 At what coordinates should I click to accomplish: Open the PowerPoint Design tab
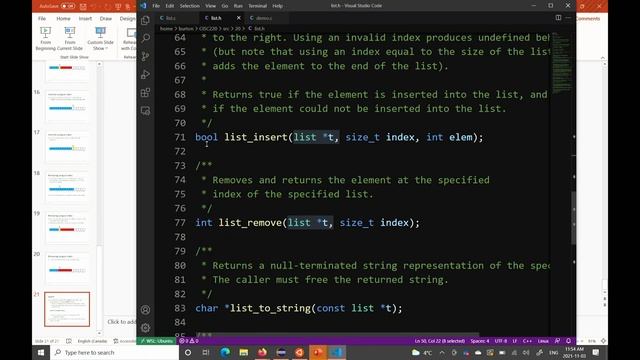[127, 19]
